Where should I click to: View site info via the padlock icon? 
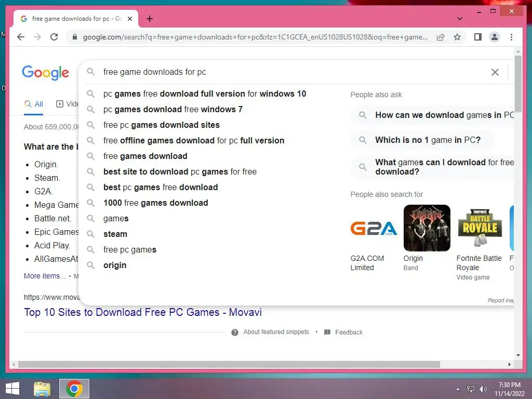tap(75, 37)
